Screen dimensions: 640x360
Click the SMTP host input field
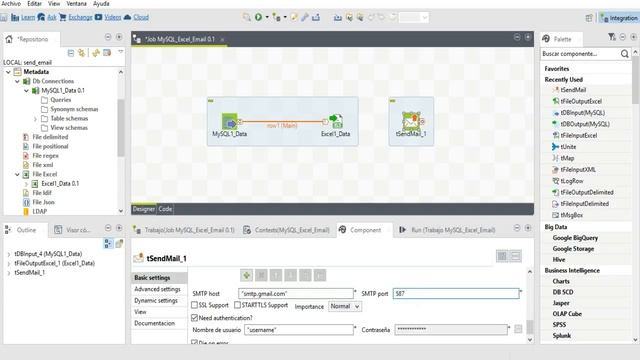click(296, 293)
